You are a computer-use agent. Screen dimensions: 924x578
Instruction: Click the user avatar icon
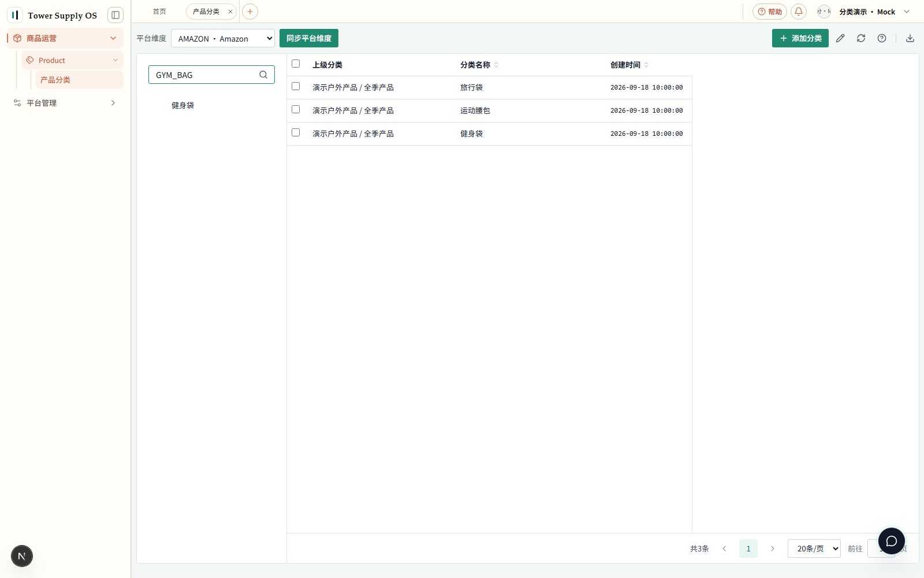tap(824, 12)
